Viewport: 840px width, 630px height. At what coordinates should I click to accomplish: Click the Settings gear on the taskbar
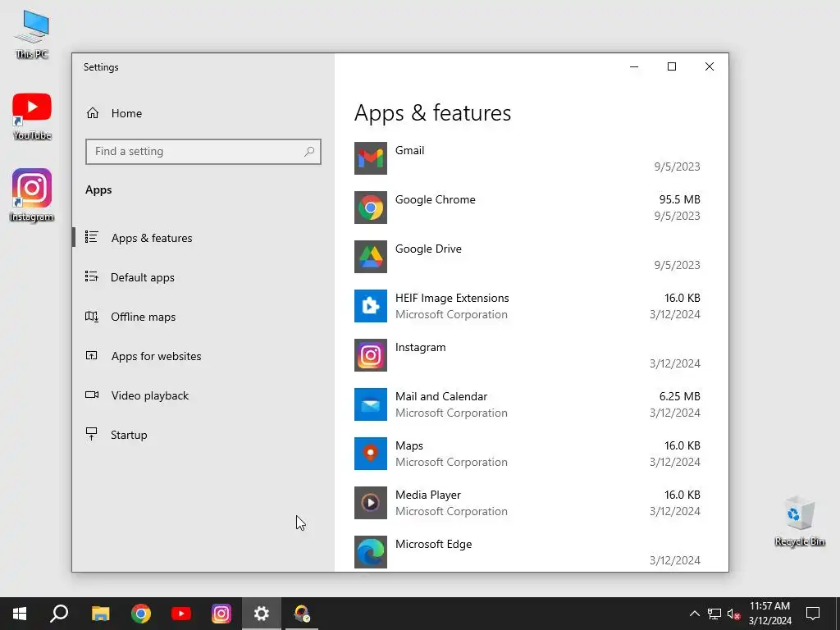pyautogui.click(x=262, y=614)
